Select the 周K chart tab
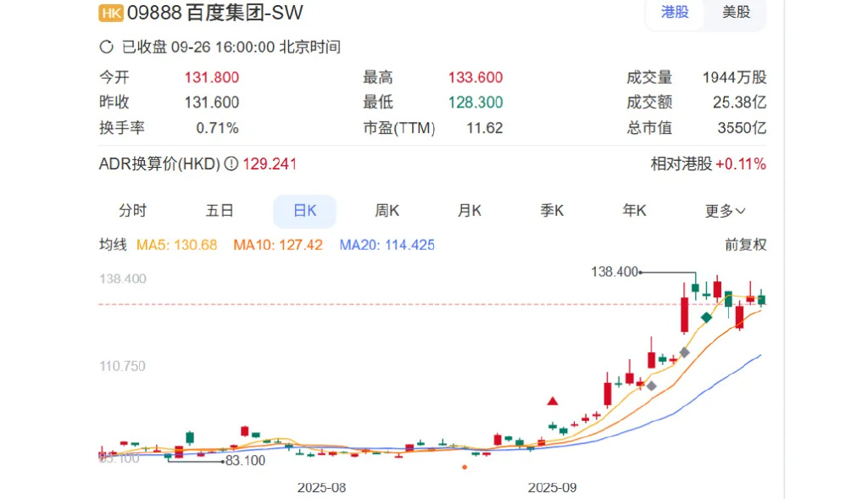868x499 pixels. (387, 211)
